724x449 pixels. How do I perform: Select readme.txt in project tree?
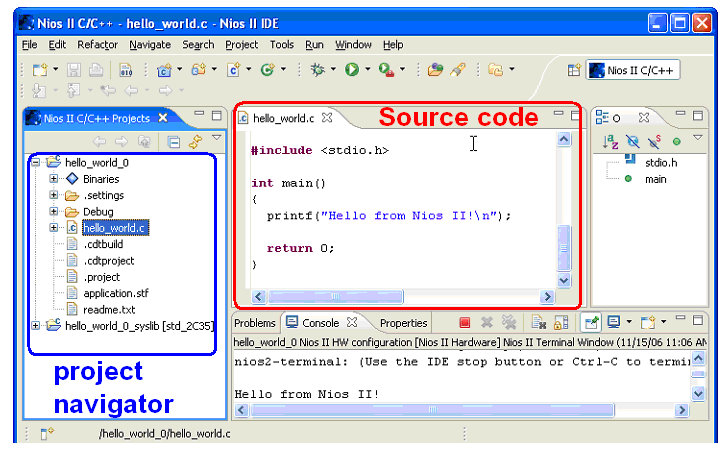coord(109,309)
